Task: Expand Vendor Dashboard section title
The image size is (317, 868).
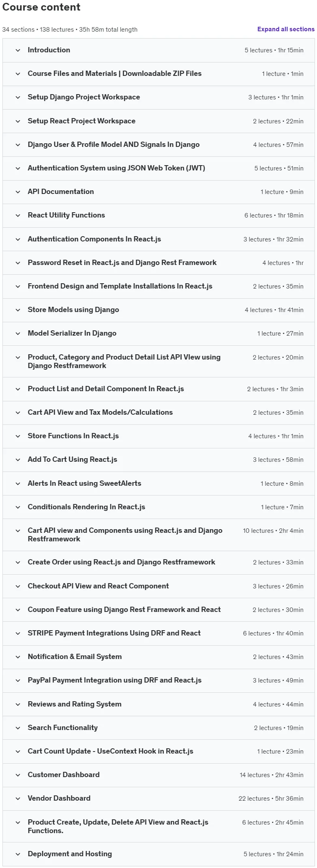Action: pos(59,798)
